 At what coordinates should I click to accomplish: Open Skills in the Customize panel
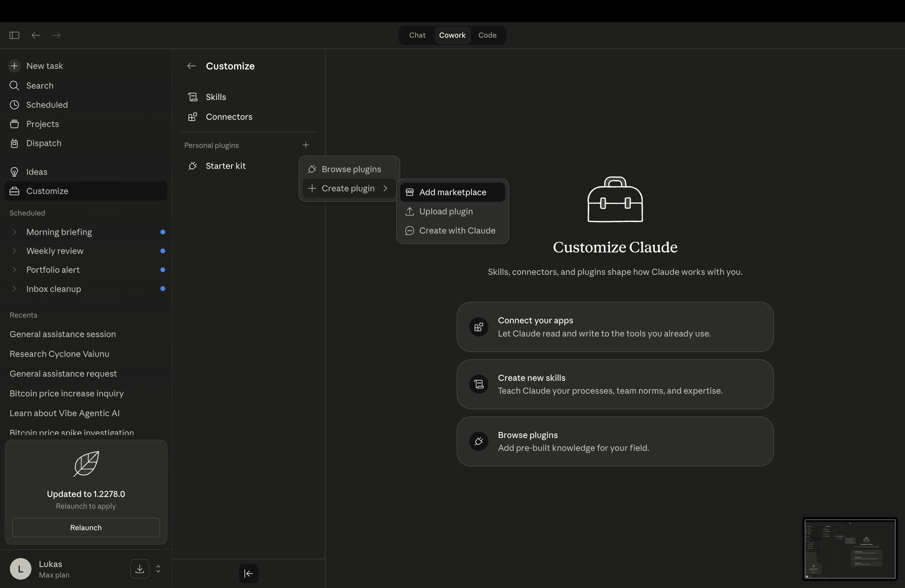pyautogui.click(x=215, y=97)
